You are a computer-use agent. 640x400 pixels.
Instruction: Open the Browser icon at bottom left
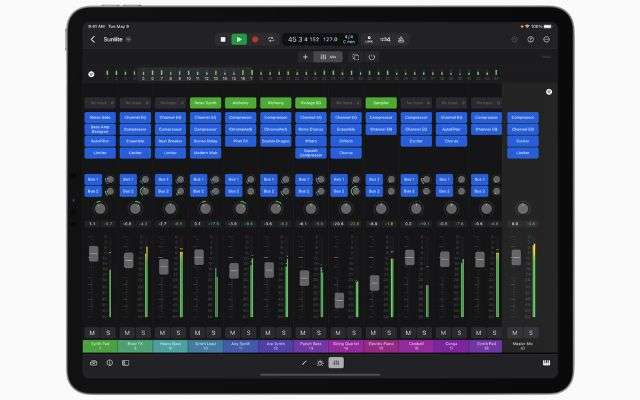94,362
